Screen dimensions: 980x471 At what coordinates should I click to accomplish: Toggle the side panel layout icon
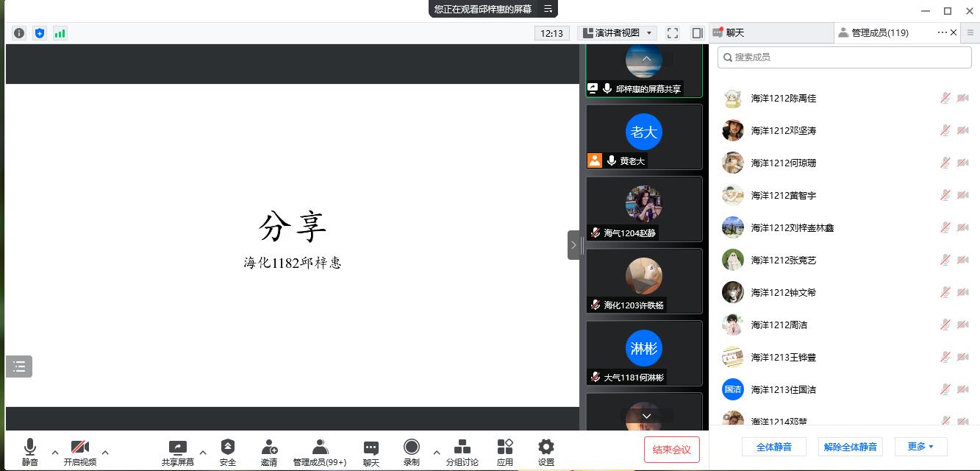(697, 33)
